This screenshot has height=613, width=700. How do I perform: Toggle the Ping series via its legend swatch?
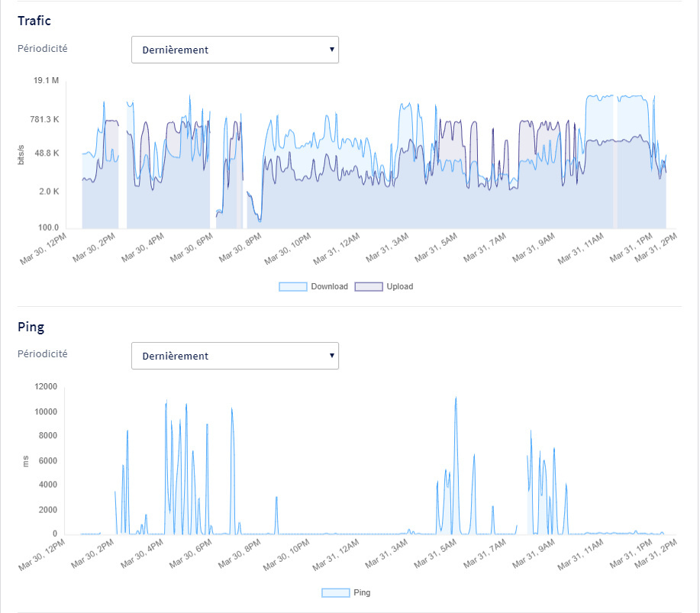pos(335,593)
